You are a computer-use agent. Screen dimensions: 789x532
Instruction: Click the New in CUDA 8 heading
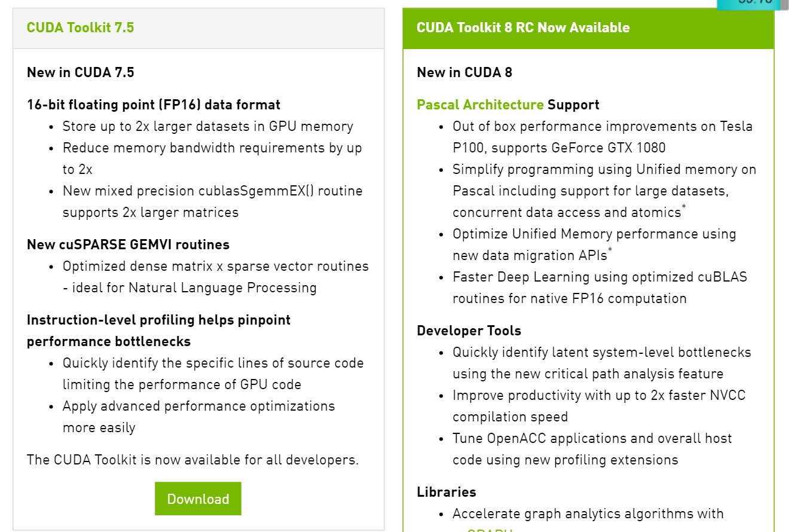(464, 72)
